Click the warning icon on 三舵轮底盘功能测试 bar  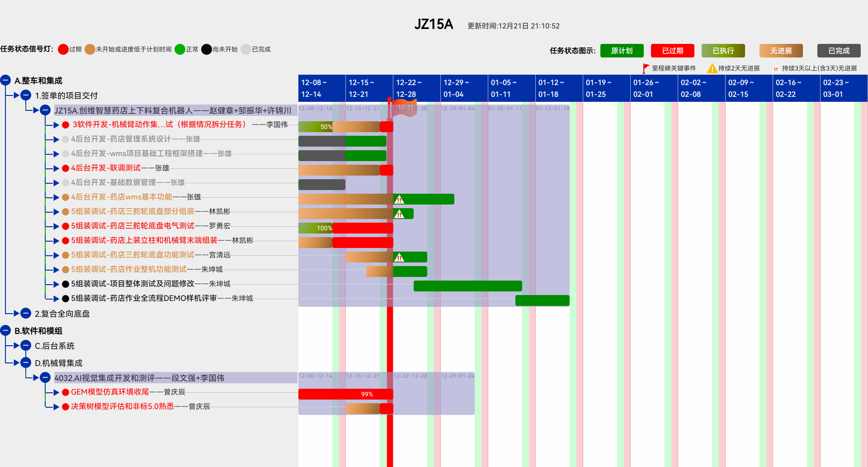pos(399,257)
